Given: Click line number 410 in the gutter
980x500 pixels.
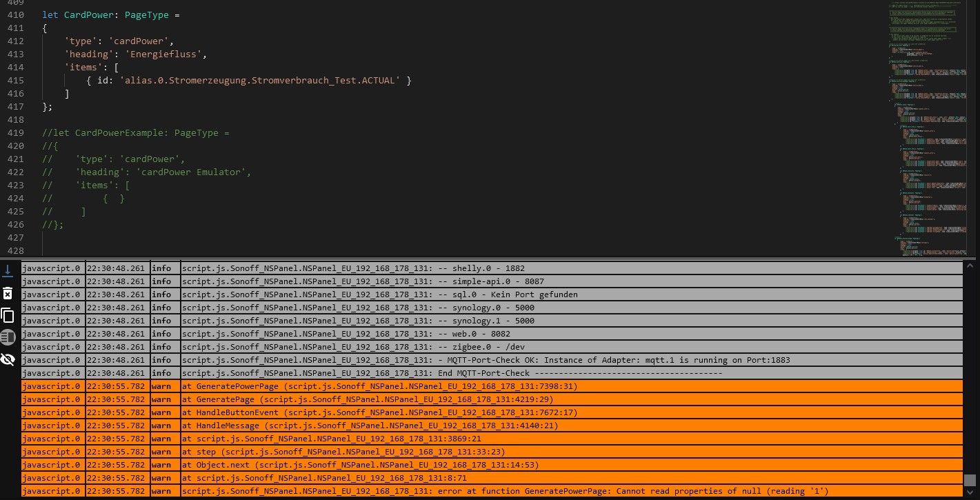Looking at the screenshot, I should (16, 14).
